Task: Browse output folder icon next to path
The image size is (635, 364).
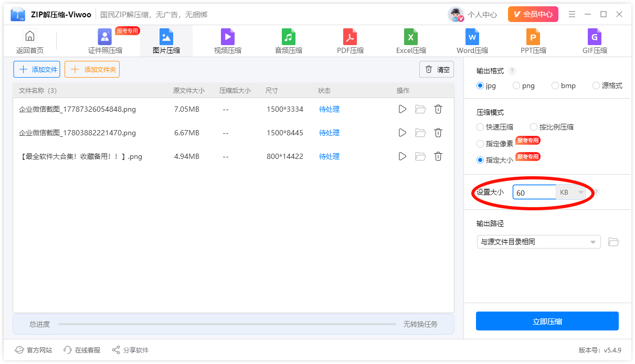Action: (613, 242)
